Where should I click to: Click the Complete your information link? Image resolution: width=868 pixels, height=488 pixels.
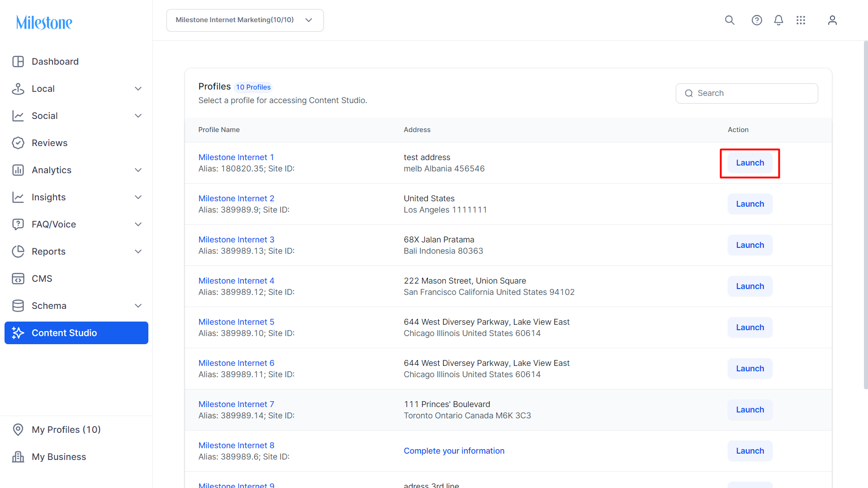point(454,451)
